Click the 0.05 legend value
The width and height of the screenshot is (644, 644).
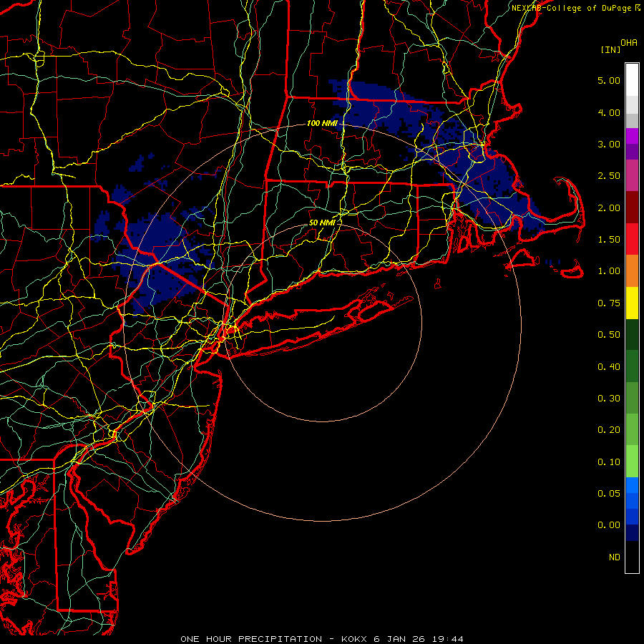point(609,494)
